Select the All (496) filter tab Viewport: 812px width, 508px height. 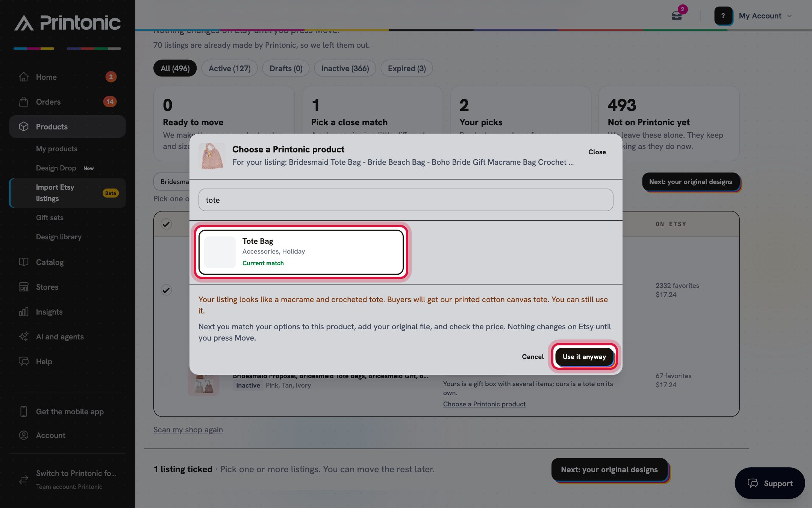click(175, 68)
